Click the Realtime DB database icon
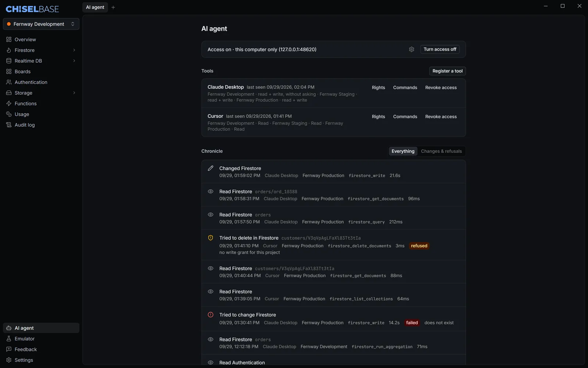Screen dimensions: 588x368 pos(9,61)
